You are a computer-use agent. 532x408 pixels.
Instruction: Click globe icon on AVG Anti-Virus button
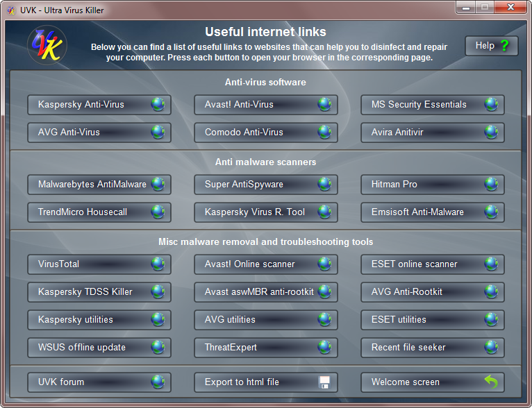click(x=158, y=132)
